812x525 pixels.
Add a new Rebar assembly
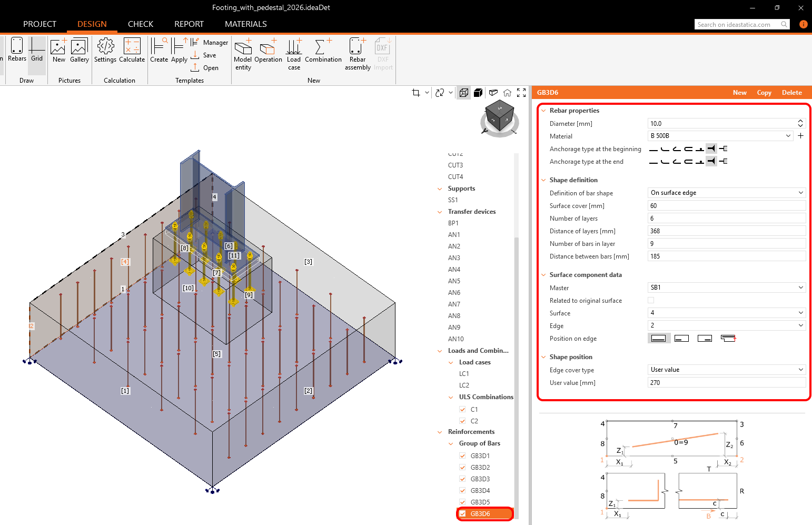(x=358, y=53)
